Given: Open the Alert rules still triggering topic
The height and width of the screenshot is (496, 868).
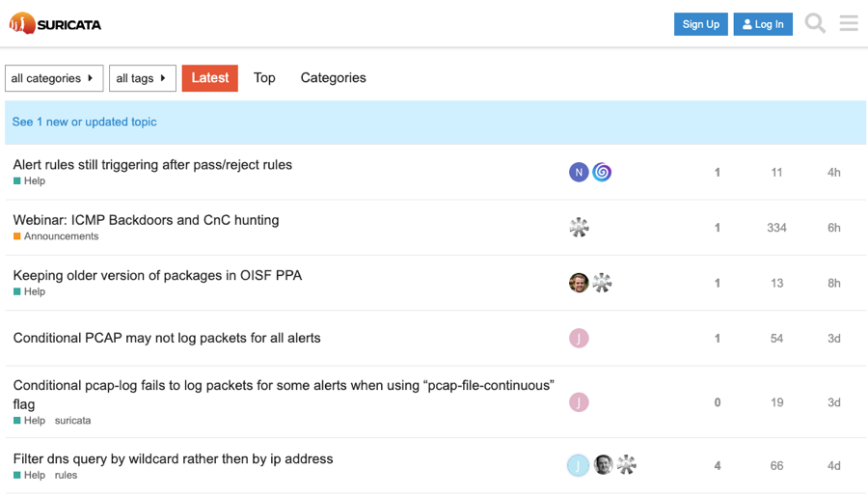Looking at the screenshot, I should coord(152,165).
